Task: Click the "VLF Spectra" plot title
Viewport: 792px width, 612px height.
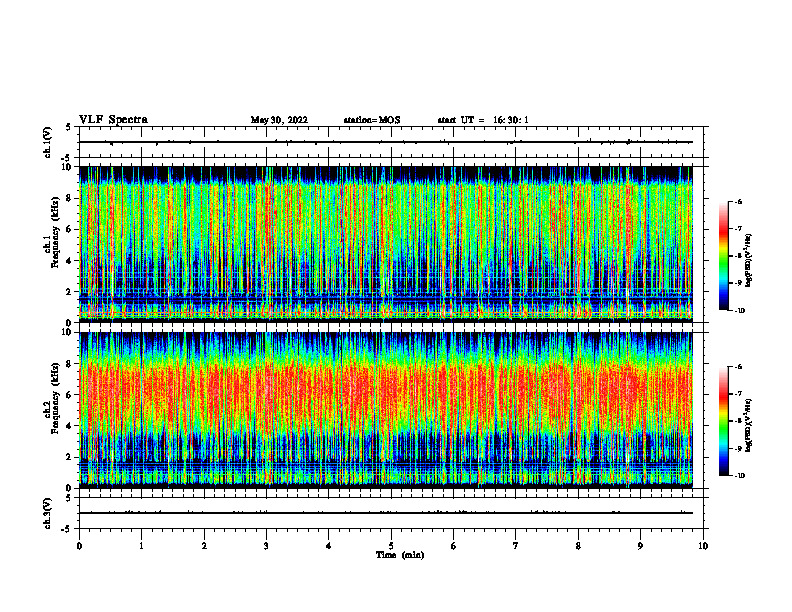Action: (113, 120)
